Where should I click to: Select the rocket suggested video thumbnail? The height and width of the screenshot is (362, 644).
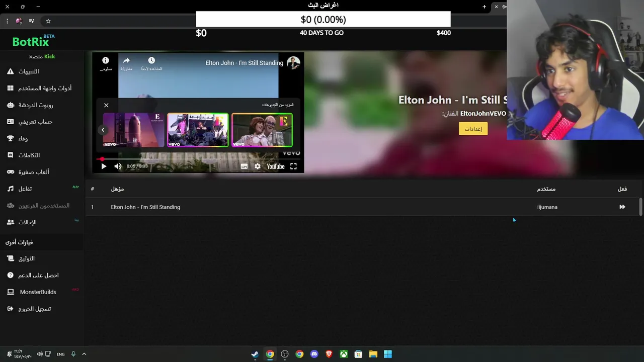(133, 130)
